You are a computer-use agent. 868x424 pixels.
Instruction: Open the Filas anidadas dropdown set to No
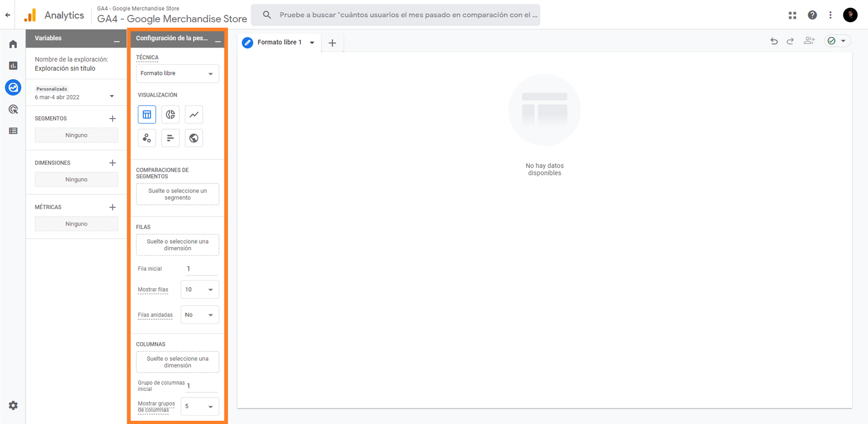point(200,315)
